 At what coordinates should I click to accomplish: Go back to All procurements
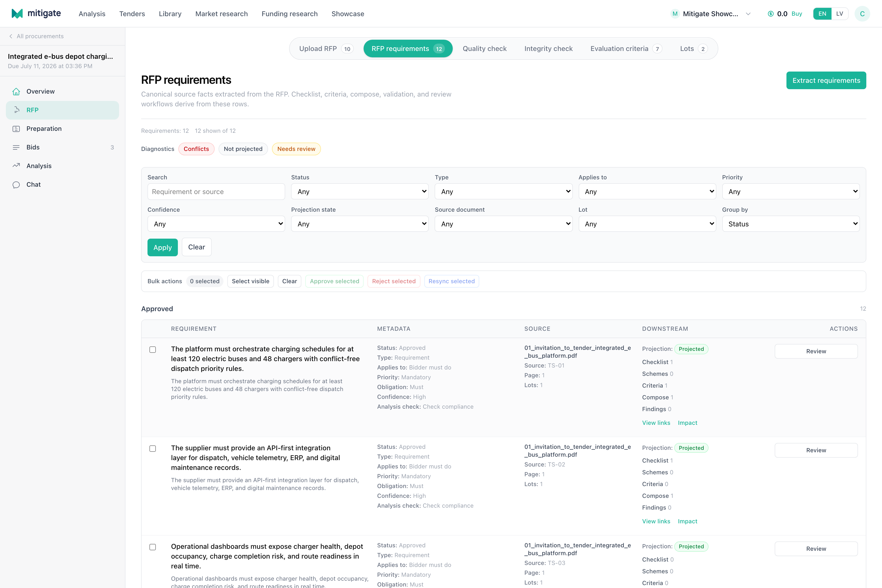36,36
